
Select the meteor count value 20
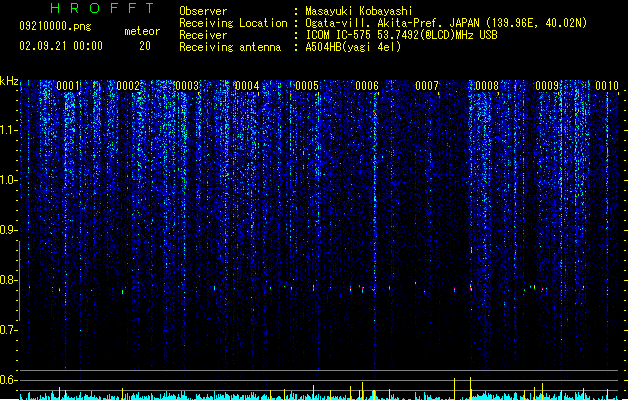145,46
